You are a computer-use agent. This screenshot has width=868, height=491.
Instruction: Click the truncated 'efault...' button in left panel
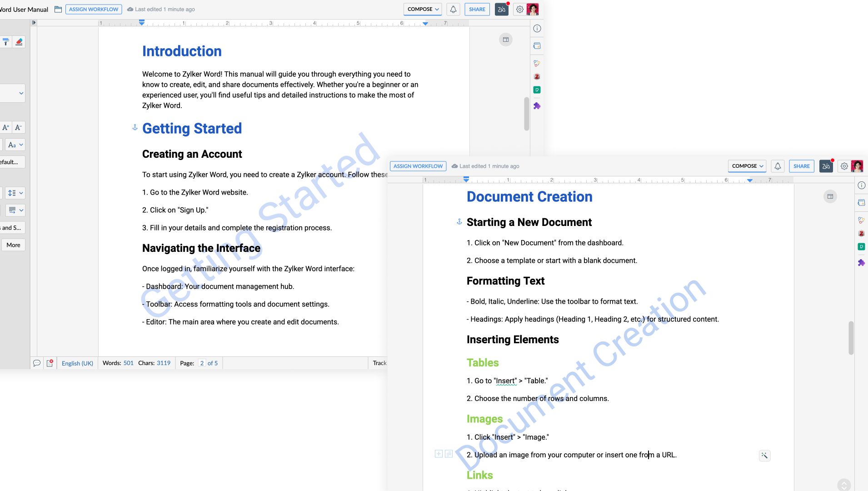pos(12,162)
